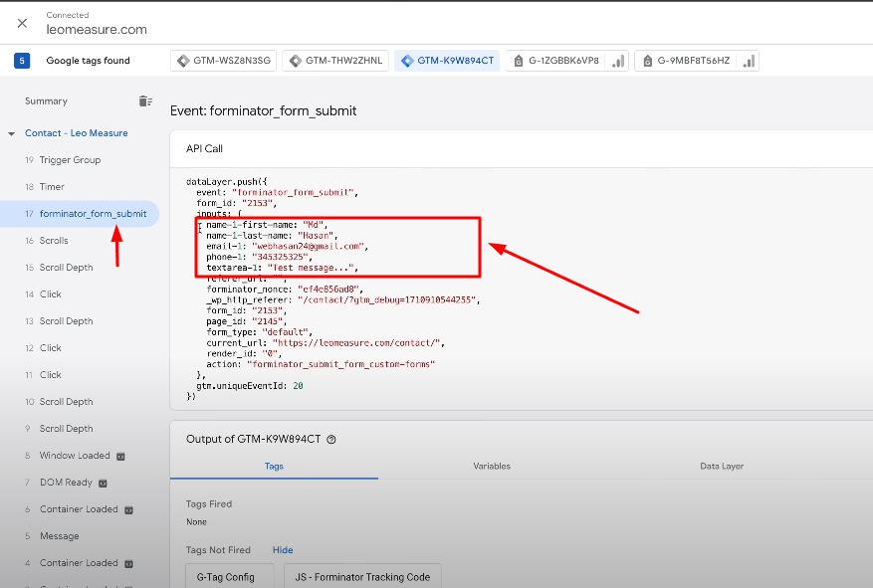
Task: Select the GTM-WSZ8N3SG container chip
Action: click(224, 61)
